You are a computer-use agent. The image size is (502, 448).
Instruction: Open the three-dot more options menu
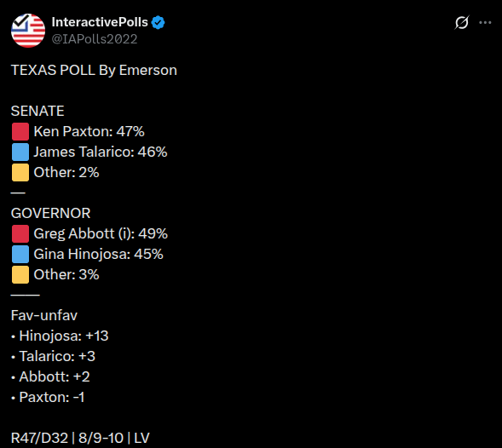[485, 22]
